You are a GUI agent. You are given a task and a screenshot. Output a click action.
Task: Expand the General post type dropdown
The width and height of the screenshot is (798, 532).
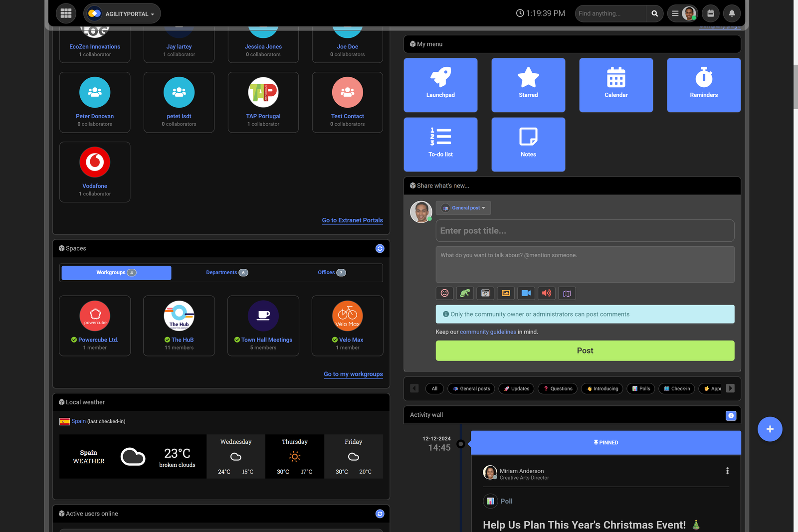pyautogui.click(x=463, y=208)
